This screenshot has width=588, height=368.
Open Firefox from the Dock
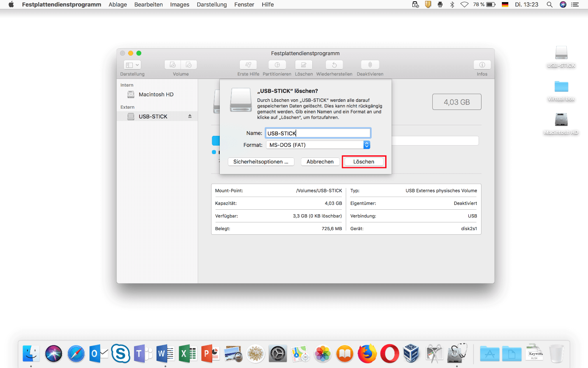[367, 353]
